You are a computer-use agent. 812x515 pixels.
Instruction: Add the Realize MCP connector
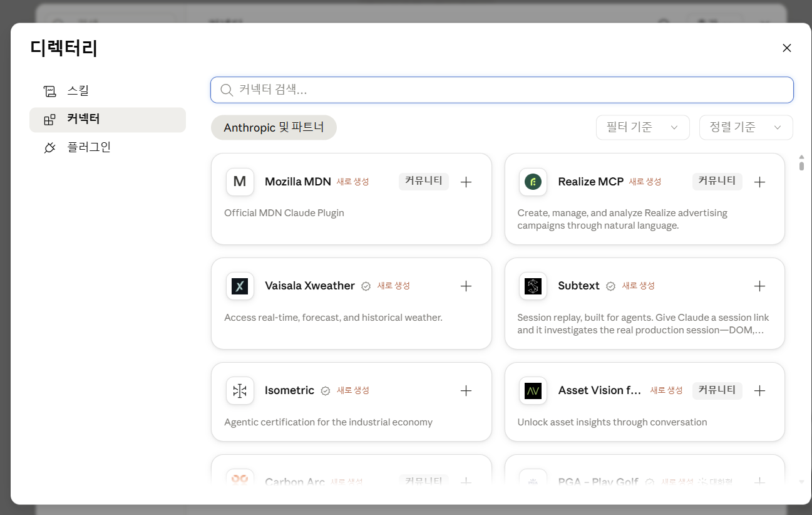pyautogui.click(x=759, y=182)
